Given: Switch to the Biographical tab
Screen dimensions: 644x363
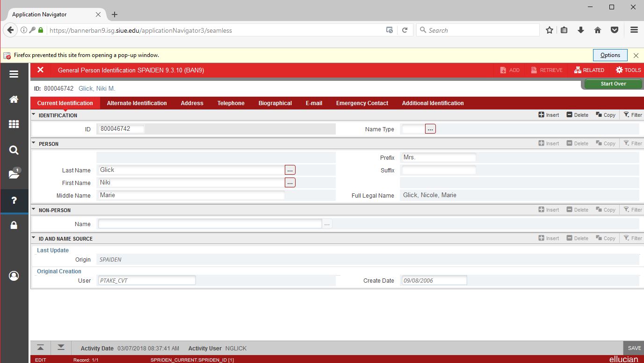Looking at the screenshot, I should point(275,103).
